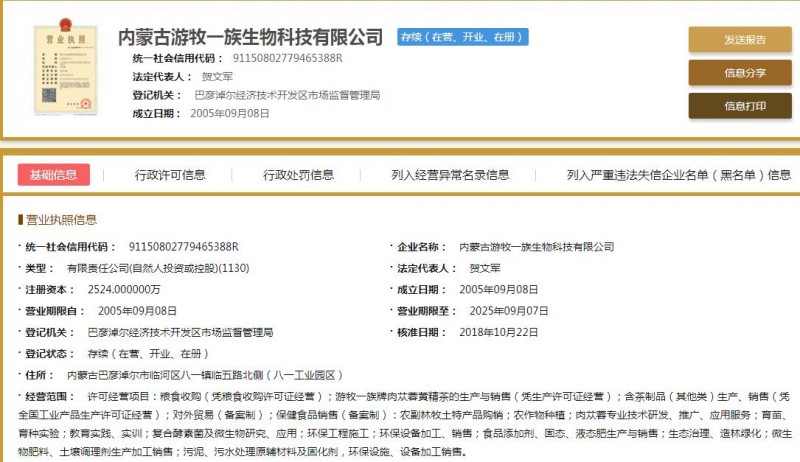This screenshot has width=800, height=462.
Task: Open the 行政处罚信息 tab
Action: tap(298, 175)
